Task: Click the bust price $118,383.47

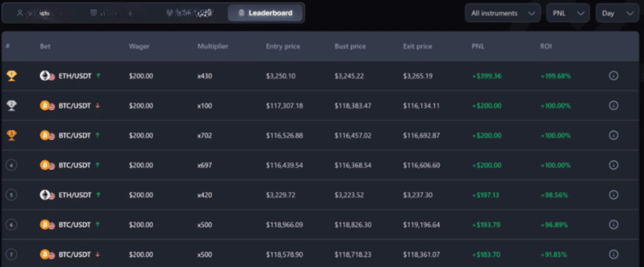Action: click(353, 105)
